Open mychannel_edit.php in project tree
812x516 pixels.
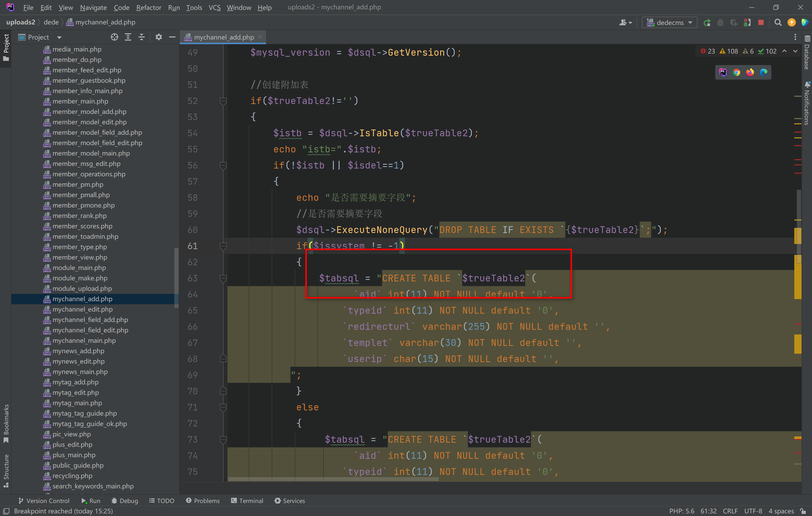point(82,309)
